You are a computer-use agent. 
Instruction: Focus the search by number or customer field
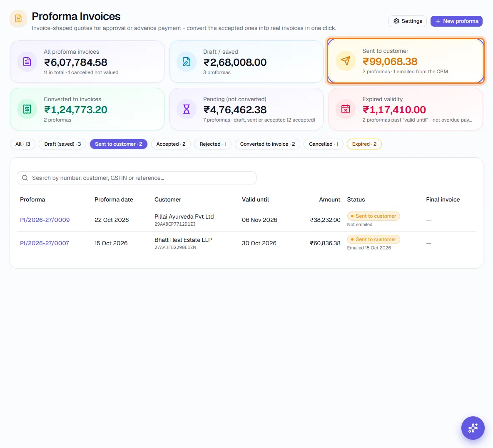tap(137, 178)
